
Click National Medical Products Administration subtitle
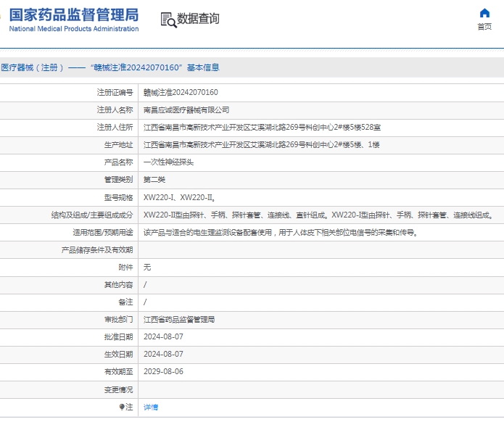pyautogui.click(x=74, y=28)
